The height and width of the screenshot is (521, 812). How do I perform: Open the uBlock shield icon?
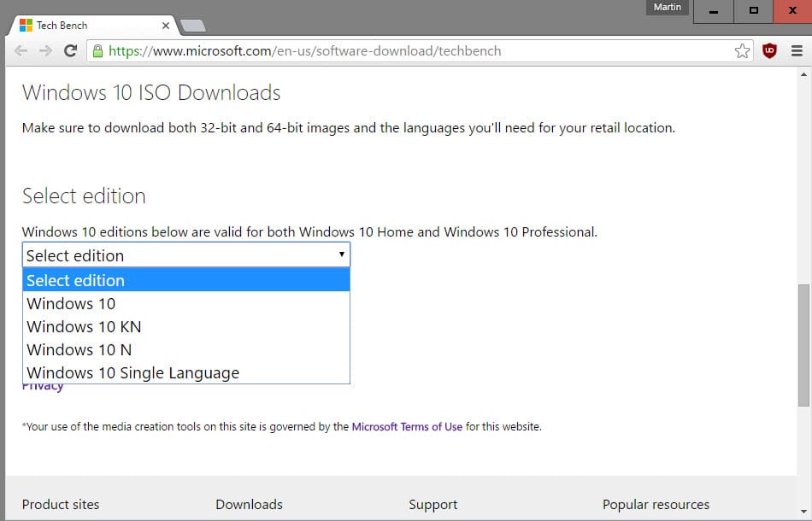(769, 50)
